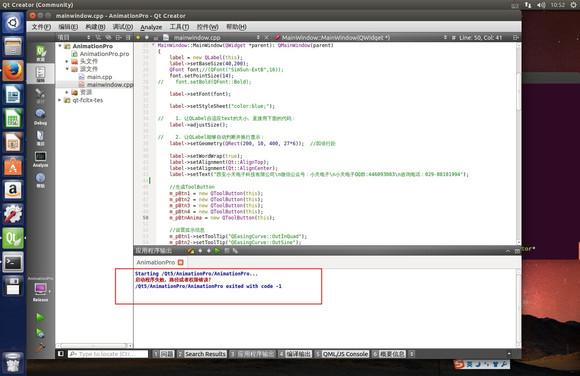This screenshot has width=580, height=376.
Task: Open the 工具(T) menu
Action: click(179, 27)
